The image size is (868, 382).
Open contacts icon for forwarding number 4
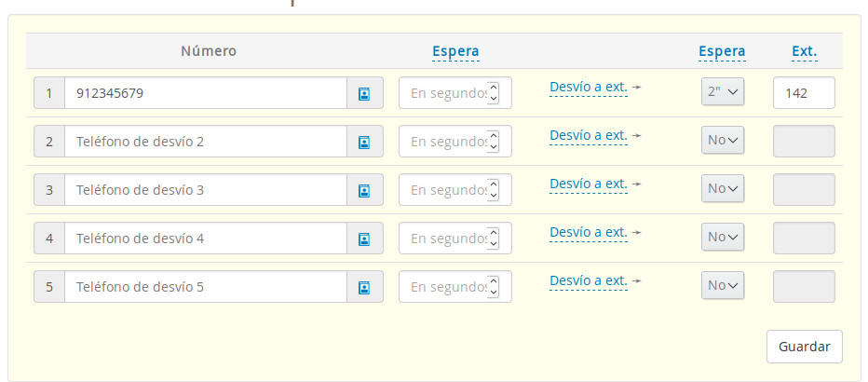pyautogui.click(x=364, y=239)
